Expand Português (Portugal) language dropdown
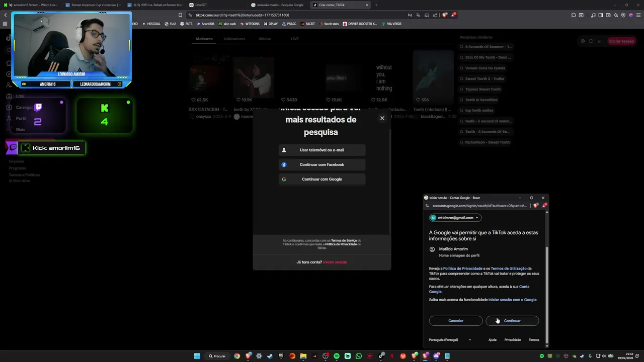Viewport: 644px width, 362px height. point(450,340)
